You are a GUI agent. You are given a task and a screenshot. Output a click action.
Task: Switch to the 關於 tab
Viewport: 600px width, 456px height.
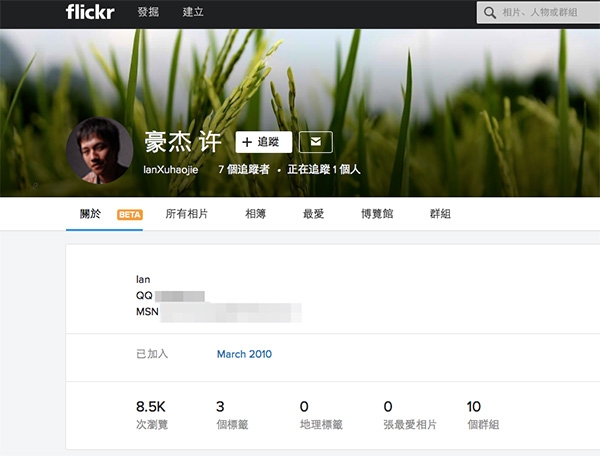(90, 214)
